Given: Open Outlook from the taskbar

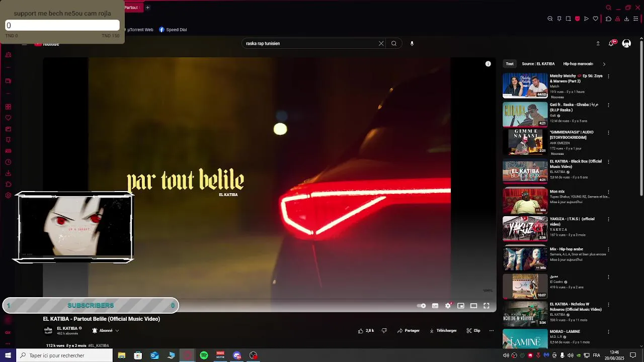Looking at the screenshot, I should (154, 355).
